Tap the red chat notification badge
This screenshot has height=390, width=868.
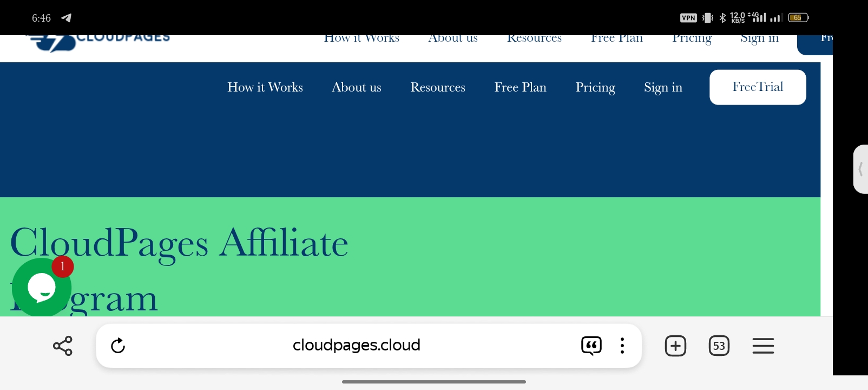(63, 266)
